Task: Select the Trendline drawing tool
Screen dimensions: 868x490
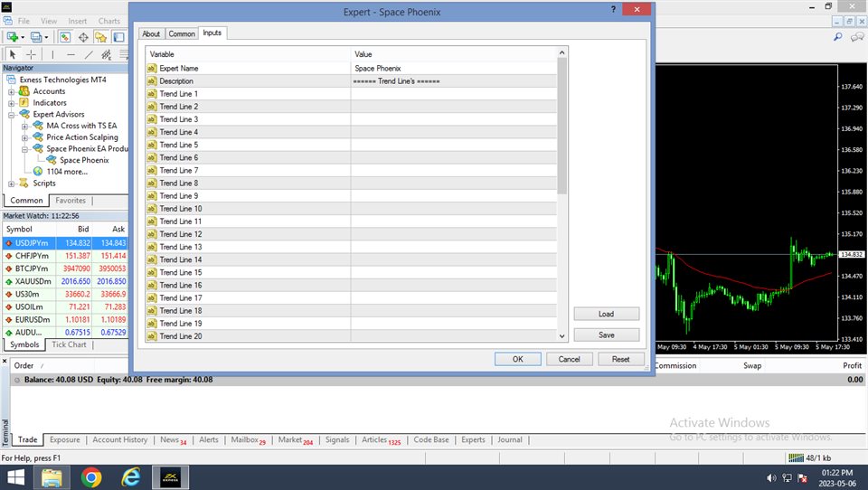Action: [89, 54]
